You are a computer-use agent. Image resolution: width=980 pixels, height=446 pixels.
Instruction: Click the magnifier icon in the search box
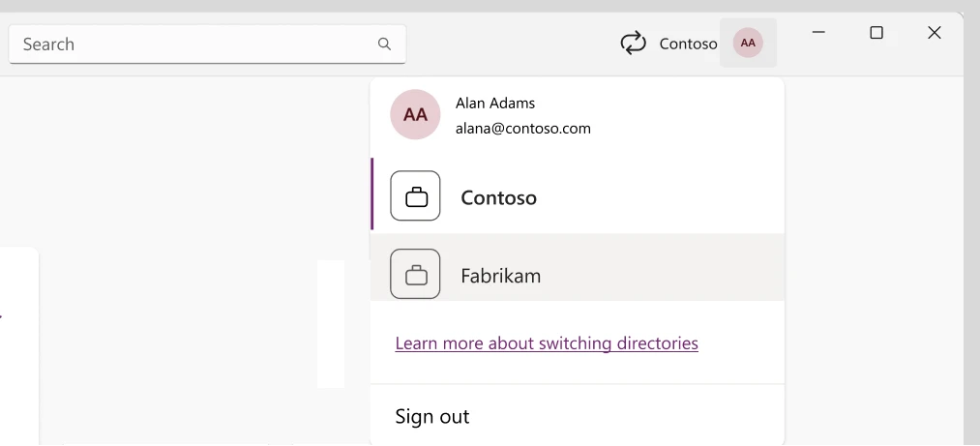[384, 44]
